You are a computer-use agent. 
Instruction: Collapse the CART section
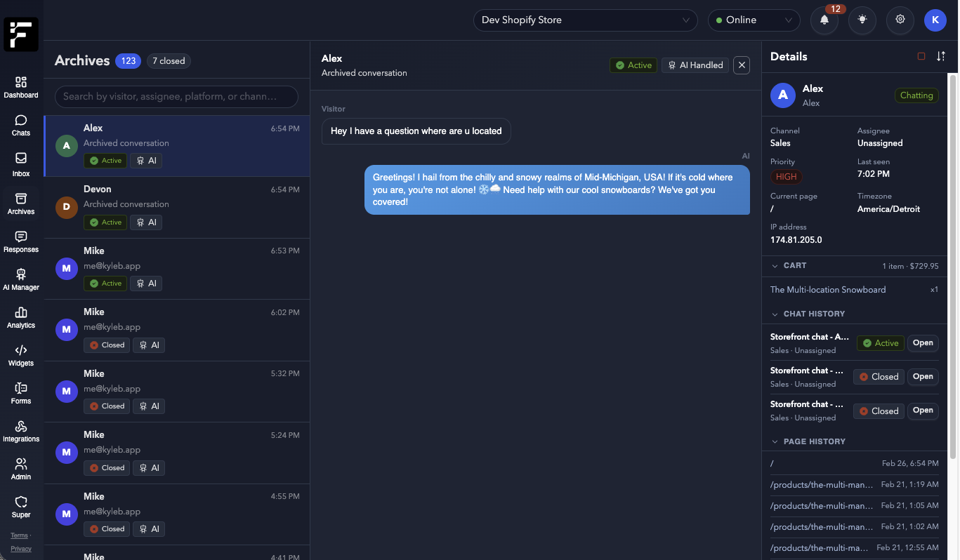click(x=775, y=266)
